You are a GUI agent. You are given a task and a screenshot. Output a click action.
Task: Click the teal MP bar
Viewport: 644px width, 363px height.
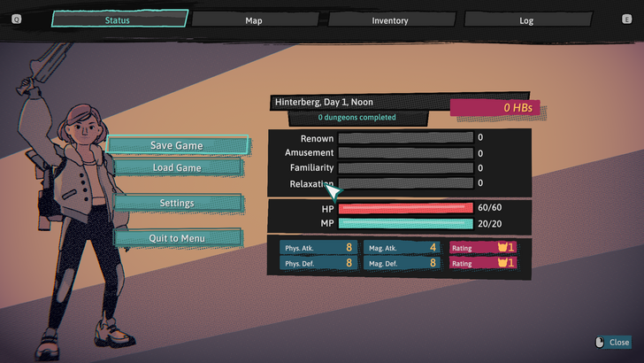(x=406, y=223)
